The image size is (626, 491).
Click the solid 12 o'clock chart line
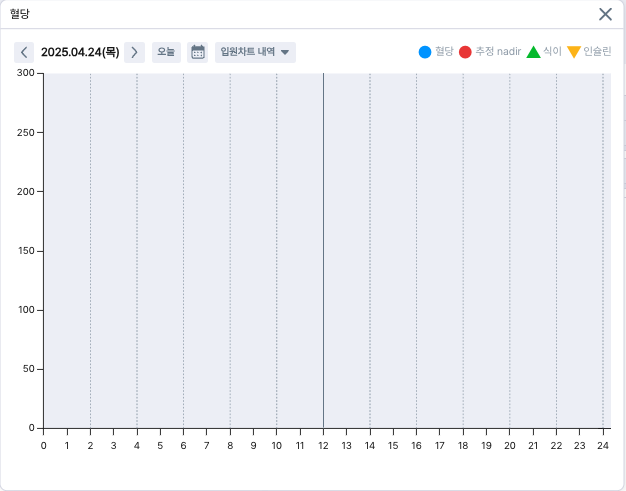pos(323,250)
